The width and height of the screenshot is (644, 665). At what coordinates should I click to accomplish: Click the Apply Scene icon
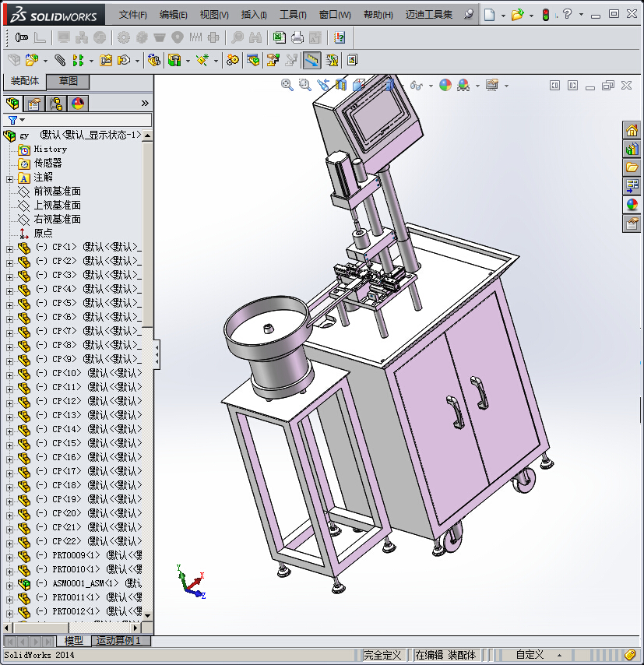(463, 85)
